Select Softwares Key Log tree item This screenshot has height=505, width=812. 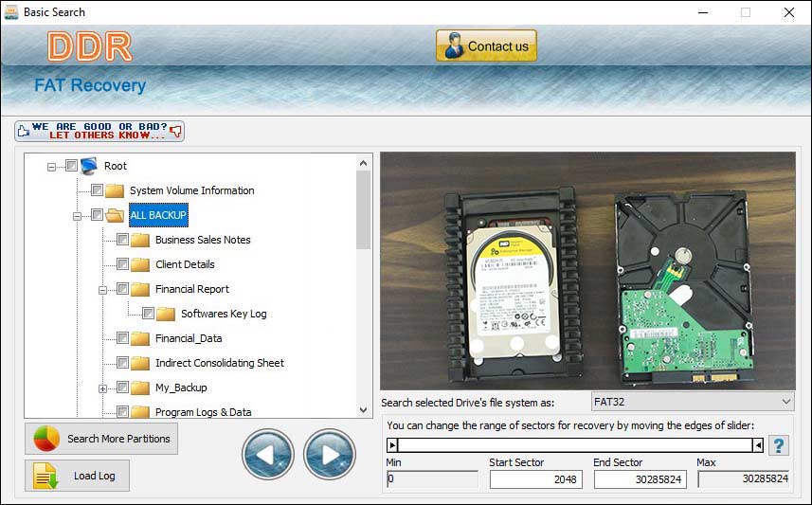pos(224,314)
